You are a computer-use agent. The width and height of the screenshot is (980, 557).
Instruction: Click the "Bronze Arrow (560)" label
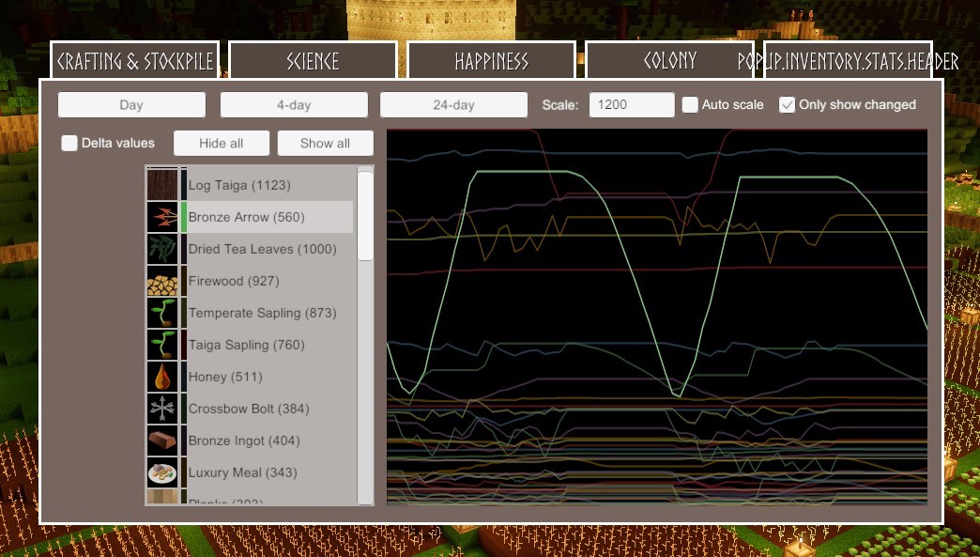(246, 217)
